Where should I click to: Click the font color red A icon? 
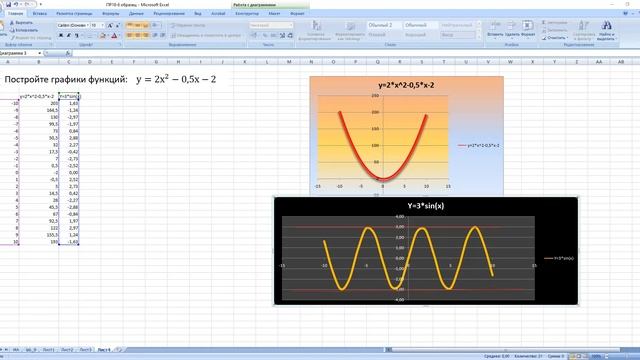point(114,36)
